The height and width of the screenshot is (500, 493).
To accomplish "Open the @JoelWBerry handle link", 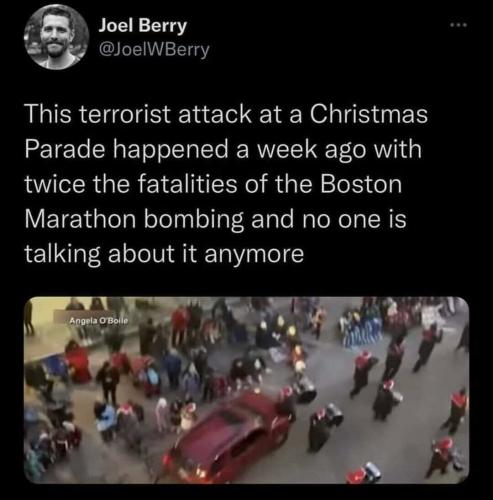I will (154, 50).
